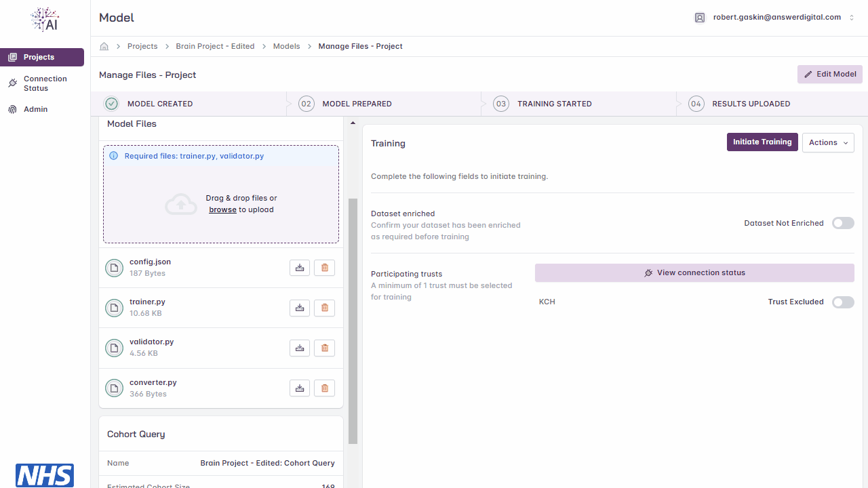This screenshot has width=868, height=488.
Task: Click the config.json file icon
Action: click(x=114, y=268)
